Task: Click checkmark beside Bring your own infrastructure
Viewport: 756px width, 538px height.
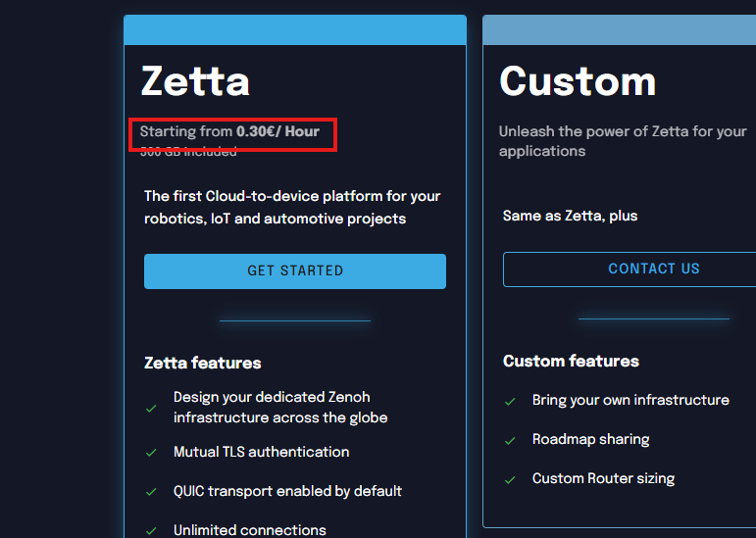Action: click(x=510, y=401)
